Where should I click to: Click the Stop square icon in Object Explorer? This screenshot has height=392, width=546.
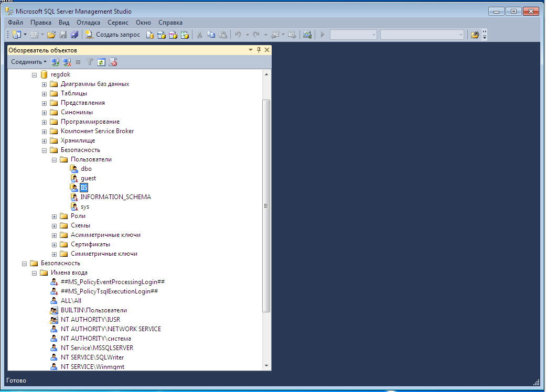[78, 62]
